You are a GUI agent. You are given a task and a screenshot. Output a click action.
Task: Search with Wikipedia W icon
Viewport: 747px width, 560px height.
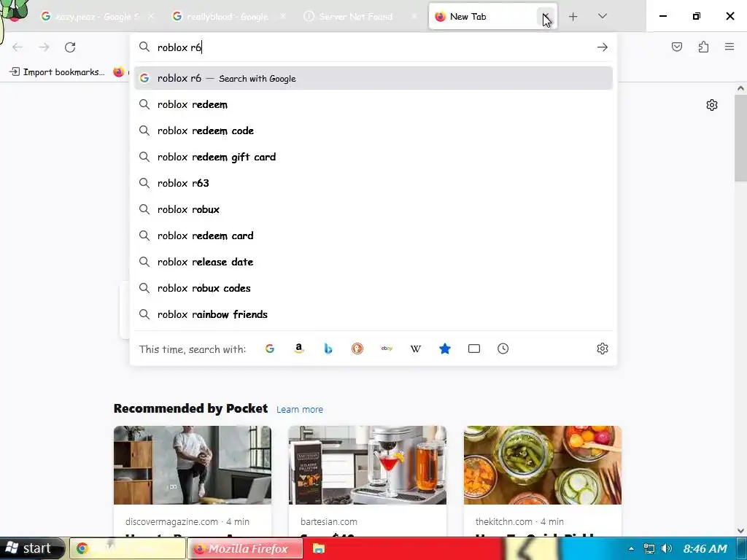tap(415, 349)
